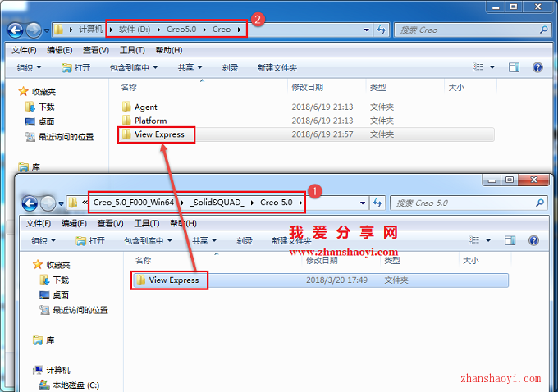Click the forward arrow in the Creo window
The width and height of the screenshot is (558, 392).
[34, 30]
